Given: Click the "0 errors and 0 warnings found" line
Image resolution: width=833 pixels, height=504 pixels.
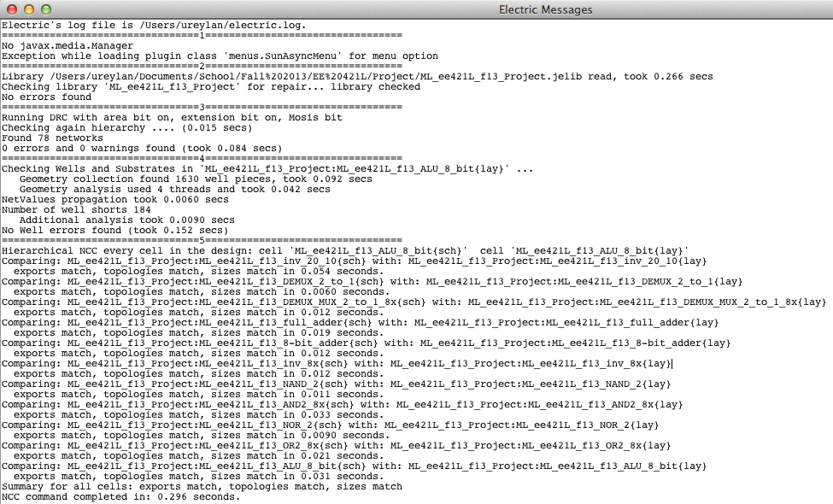Looking at the screenshot, I should (142, 148).
